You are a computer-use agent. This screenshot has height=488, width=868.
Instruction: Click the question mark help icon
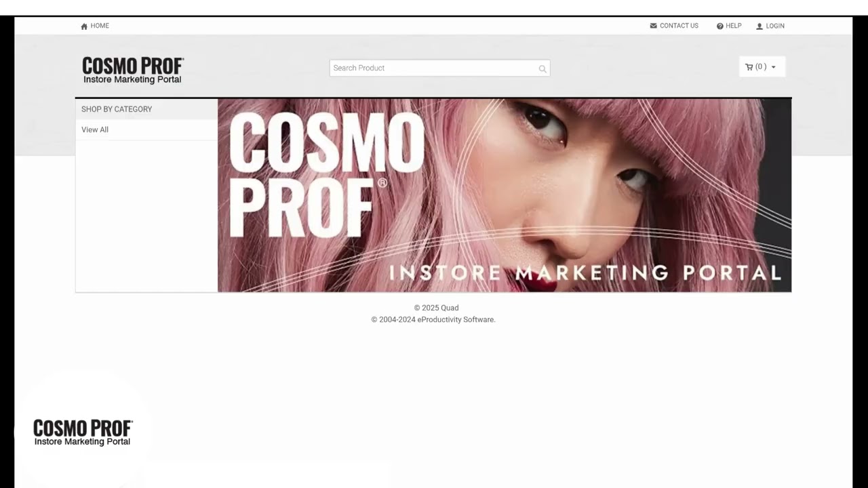[x=719, y=26]
